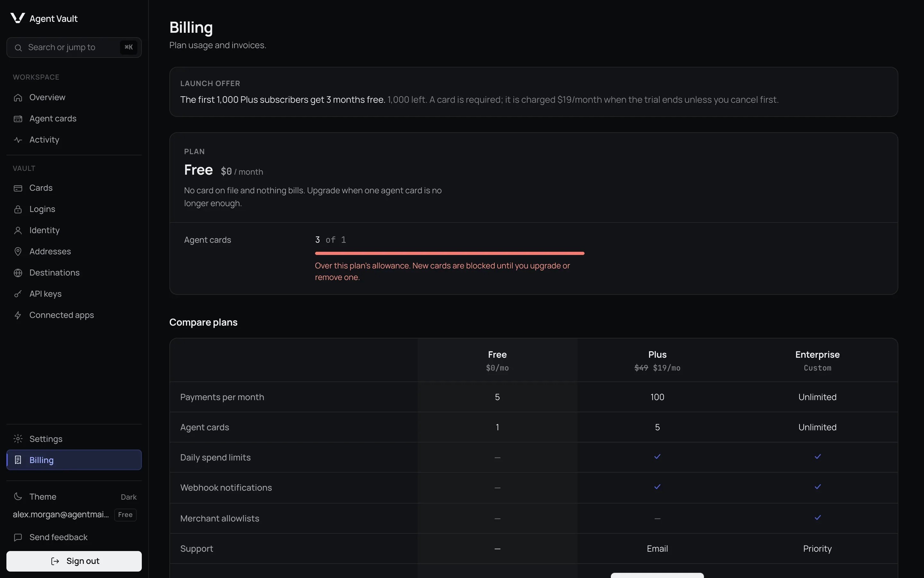924x578 pixels.
Task: Click the Plus 'Email' support cell
Action: point(657,548)
